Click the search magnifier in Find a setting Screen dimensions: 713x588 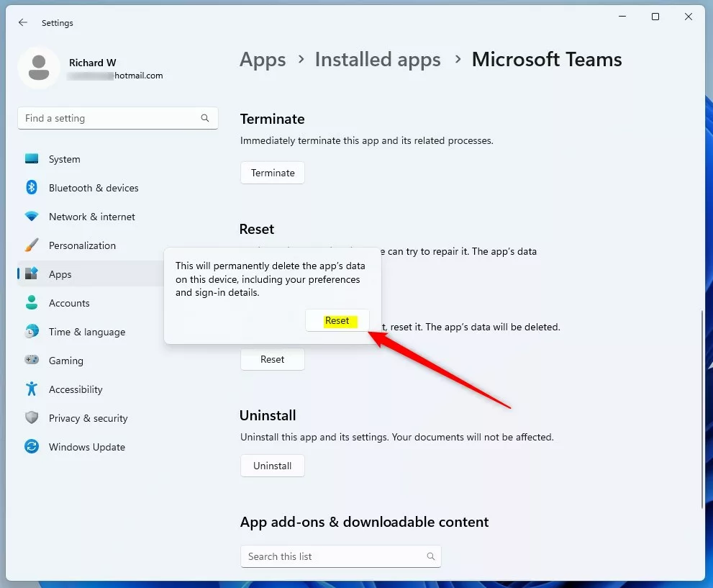pyautogui.click(x=205, y=118)
